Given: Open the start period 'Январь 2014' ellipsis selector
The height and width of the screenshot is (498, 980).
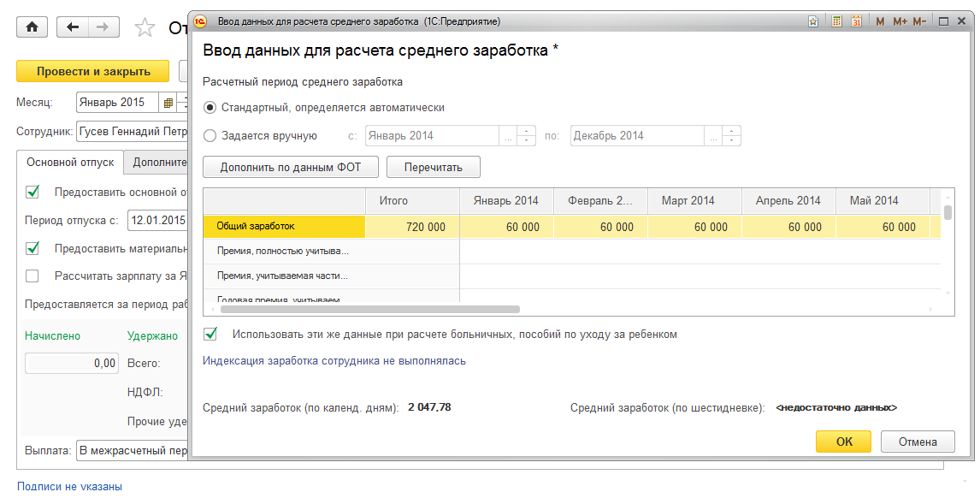Looking at the screenshot, I should coord(508,135).
